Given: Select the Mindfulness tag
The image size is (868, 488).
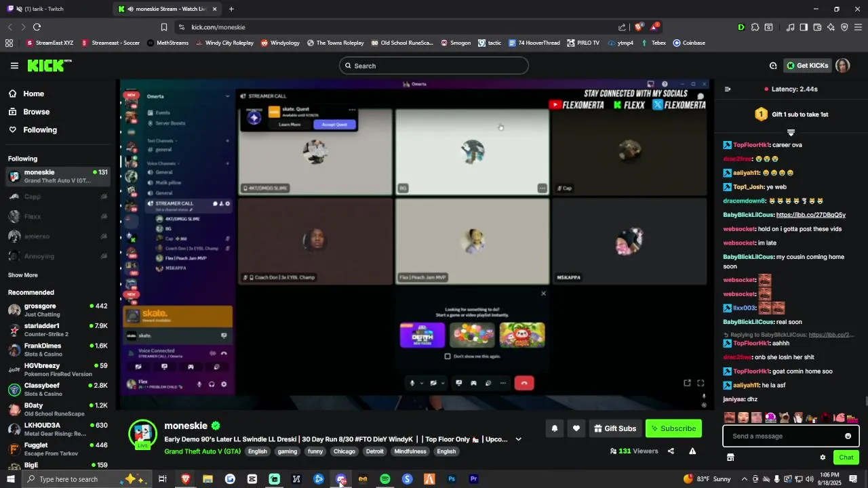Looking at the screenshot, I should pyautogui.click(x=410, y=451).
